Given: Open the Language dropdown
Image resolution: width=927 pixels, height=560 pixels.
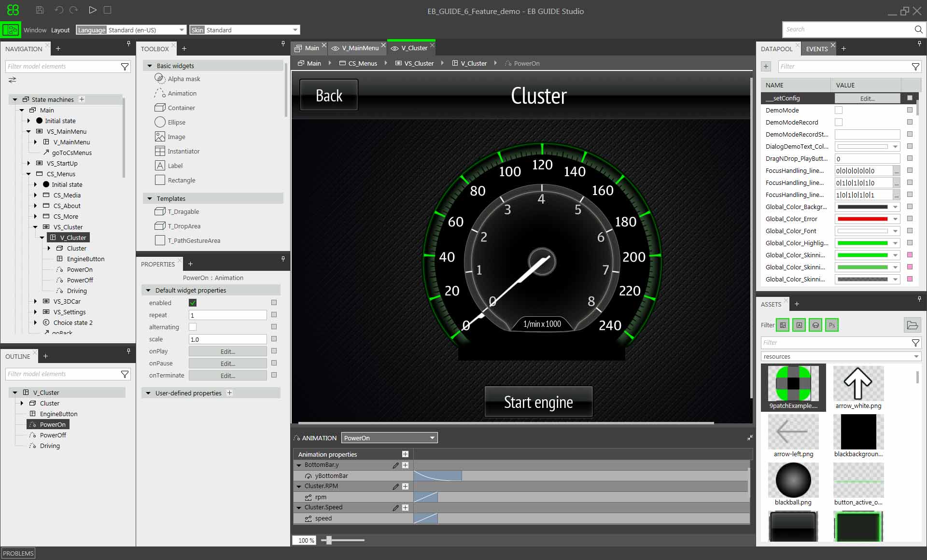Looking at the screenshot, I should pos(130,30).
